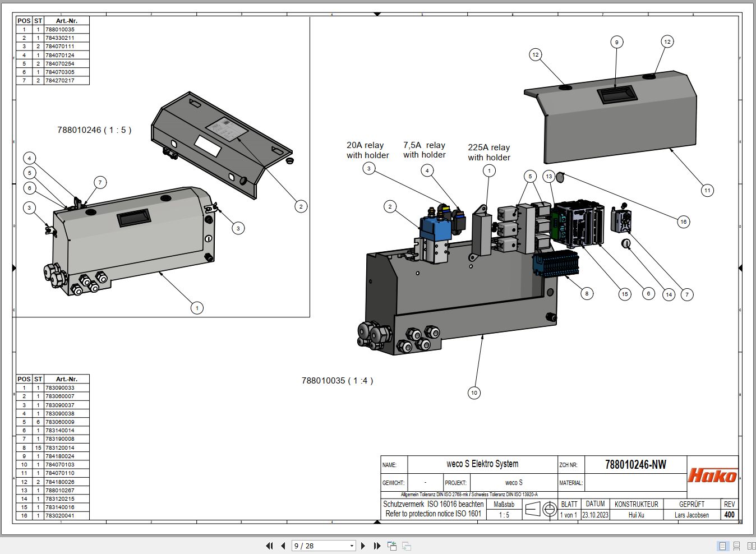Switch to continuous scrolling view
Image resolution: width=756 pixels, height=554 pixels.
point(736,546)
